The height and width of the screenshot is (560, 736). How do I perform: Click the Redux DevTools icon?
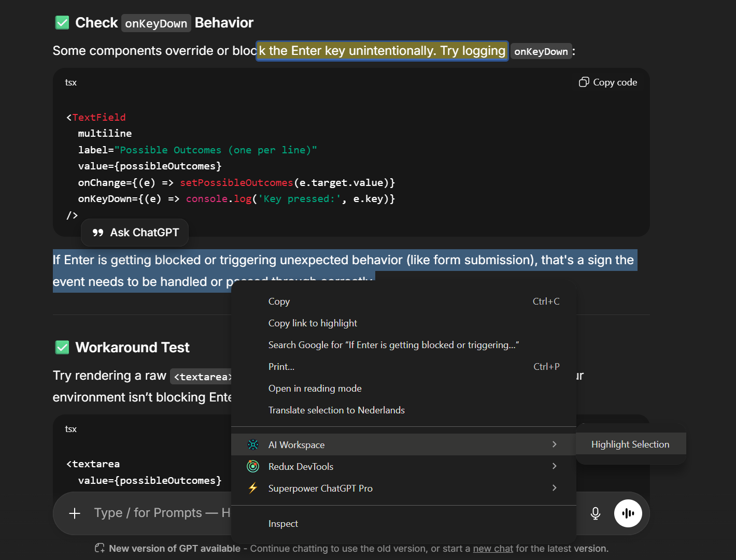253,466
